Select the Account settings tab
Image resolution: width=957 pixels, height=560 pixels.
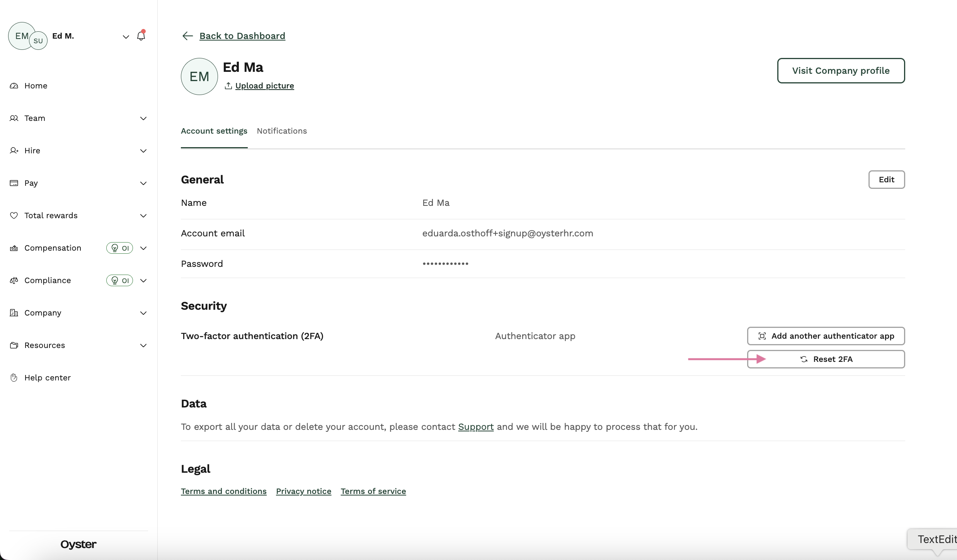coord(214,131)
